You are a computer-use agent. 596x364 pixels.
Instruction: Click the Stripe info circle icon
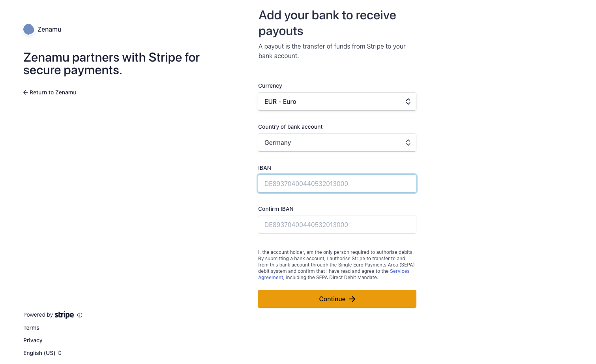click(x=80, y=315)
